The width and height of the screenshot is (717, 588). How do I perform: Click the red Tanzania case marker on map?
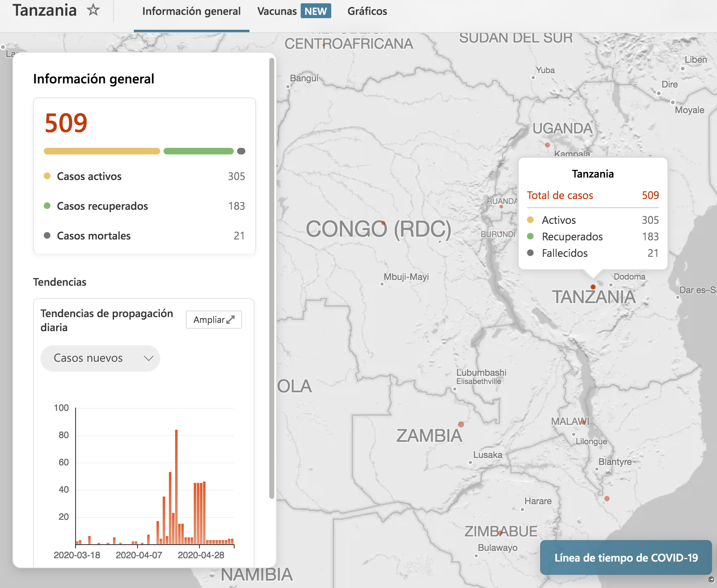pos(593,287)
